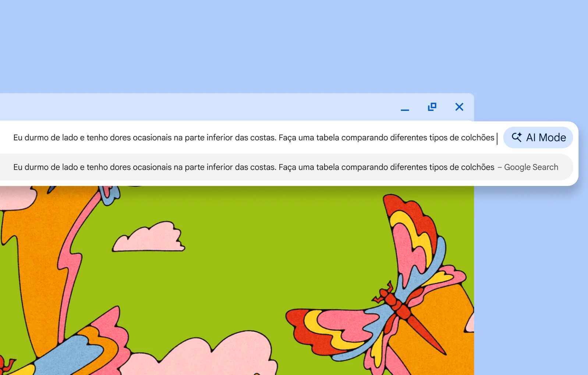Screen dimensions: 588x375
Task: Restore down the browser window
Action: coord(432,107)
